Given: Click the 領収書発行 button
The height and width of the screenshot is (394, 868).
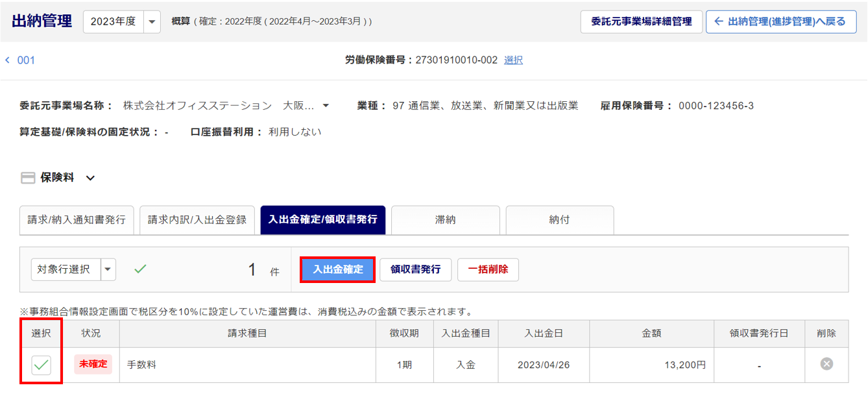Looking at the screenshot, I should 415,269.
